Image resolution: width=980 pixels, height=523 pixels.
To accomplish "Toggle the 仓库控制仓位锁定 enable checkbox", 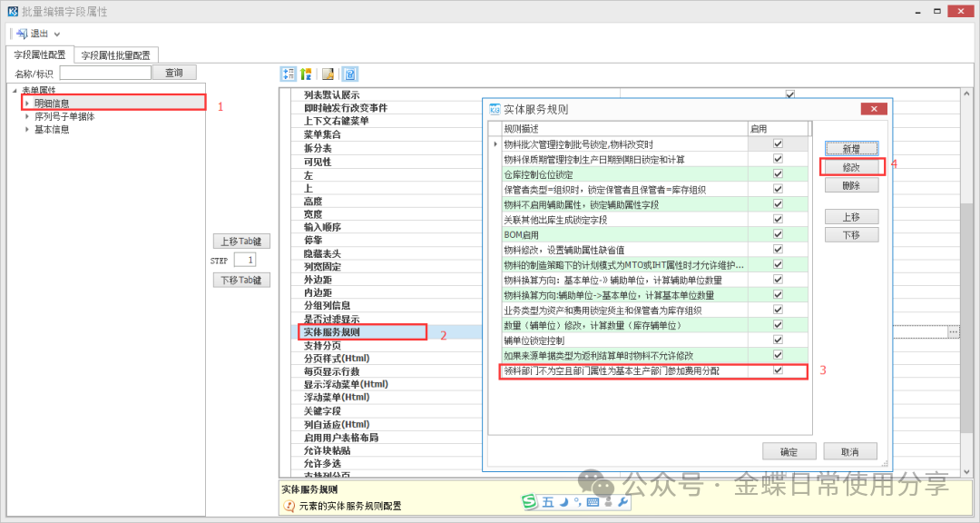I will [x=778, y=174].
